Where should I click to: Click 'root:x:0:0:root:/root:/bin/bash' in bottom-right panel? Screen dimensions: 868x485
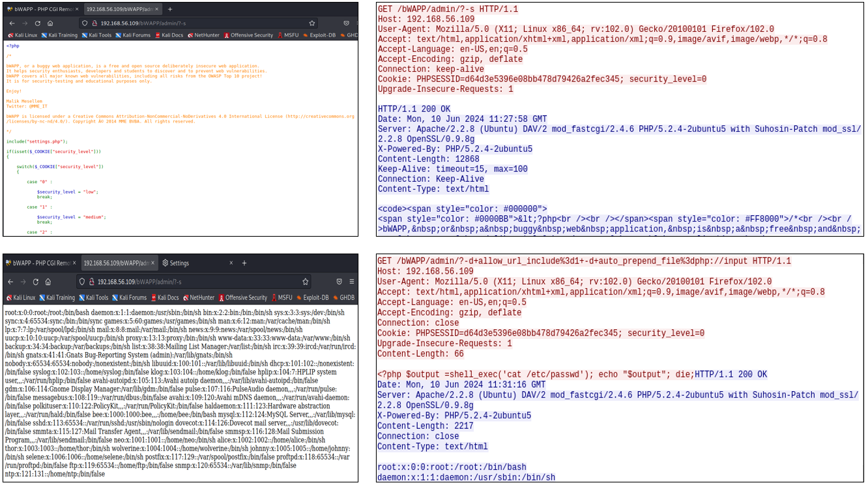(452, 467)
